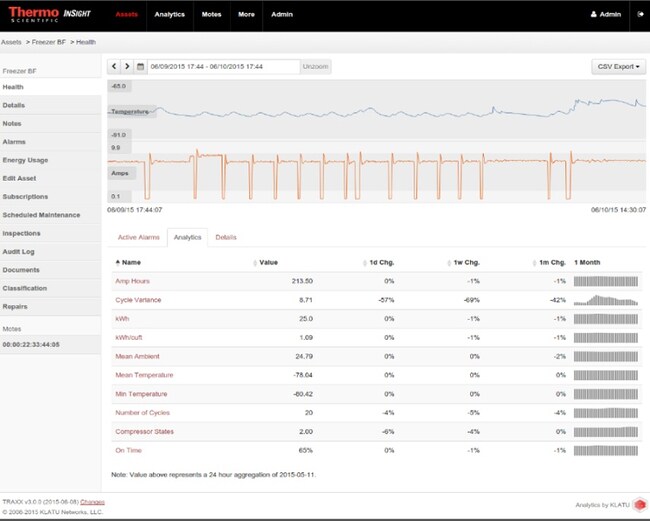
Task: Click the KLATU cube logo
Action: click(638, 505)
